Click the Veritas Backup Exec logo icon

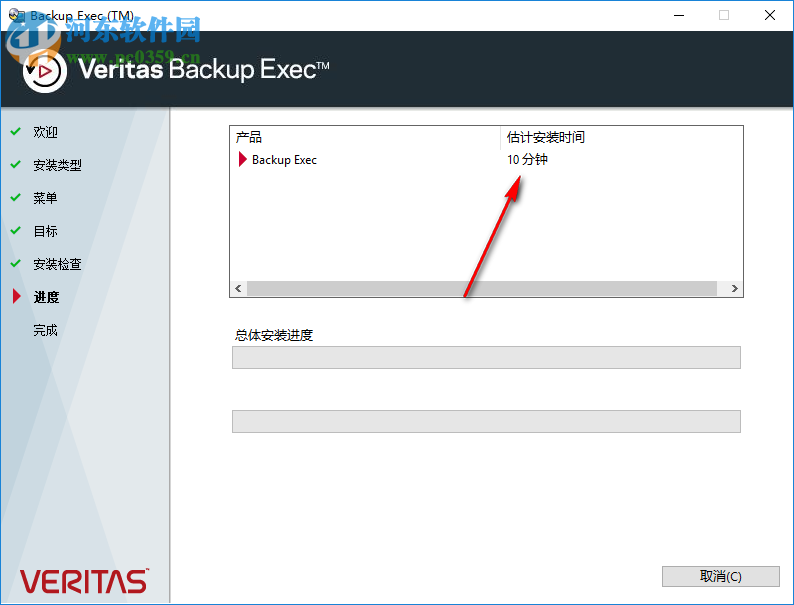45,71
